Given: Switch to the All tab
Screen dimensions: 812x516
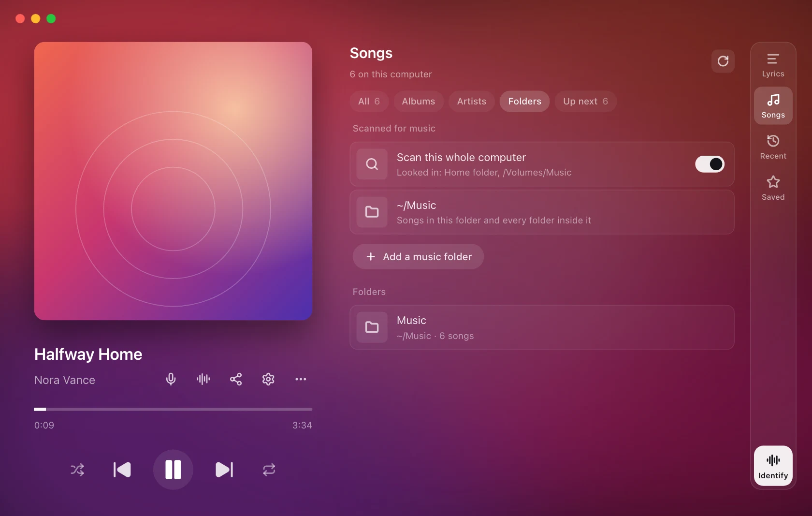Looking at the screenshot, I should [x=369, y=102].
